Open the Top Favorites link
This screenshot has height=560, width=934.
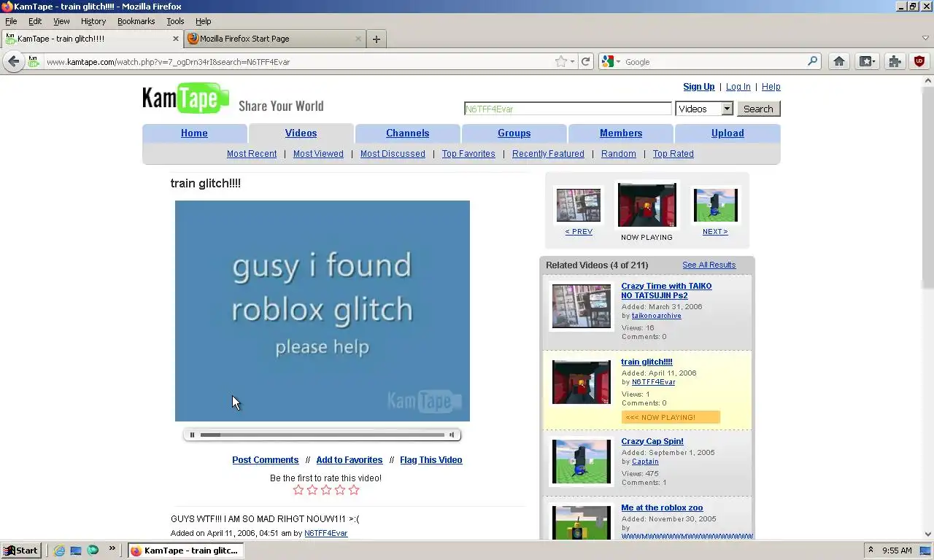click(x=468, y=154)
